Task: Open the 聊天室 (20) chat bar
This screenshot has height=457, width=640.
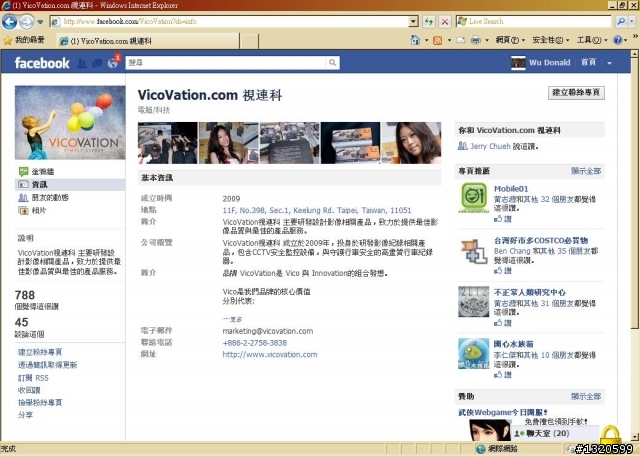Action: coord(554,433)
